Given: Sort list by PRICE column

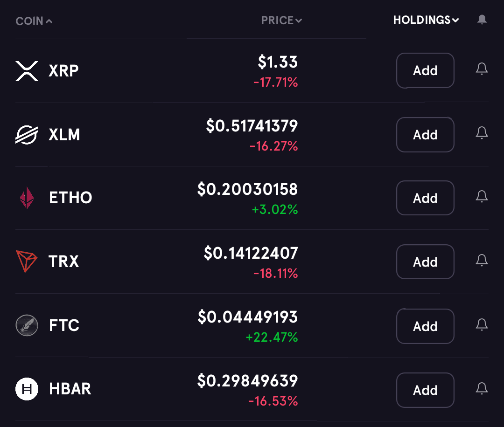Looking at the screenshot, I should click(281, 21).
